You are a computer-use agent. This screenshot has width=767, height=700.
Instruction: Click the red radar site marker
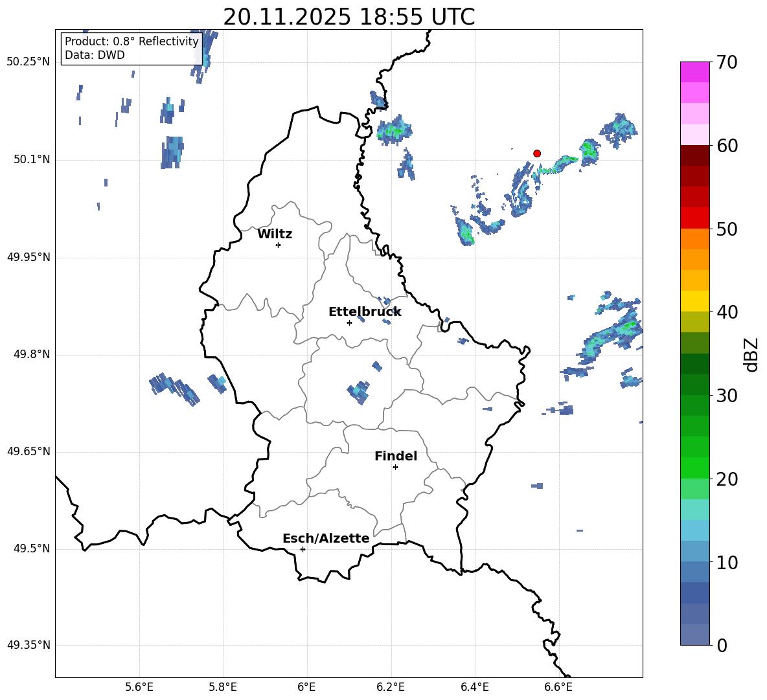coord(537,153)
